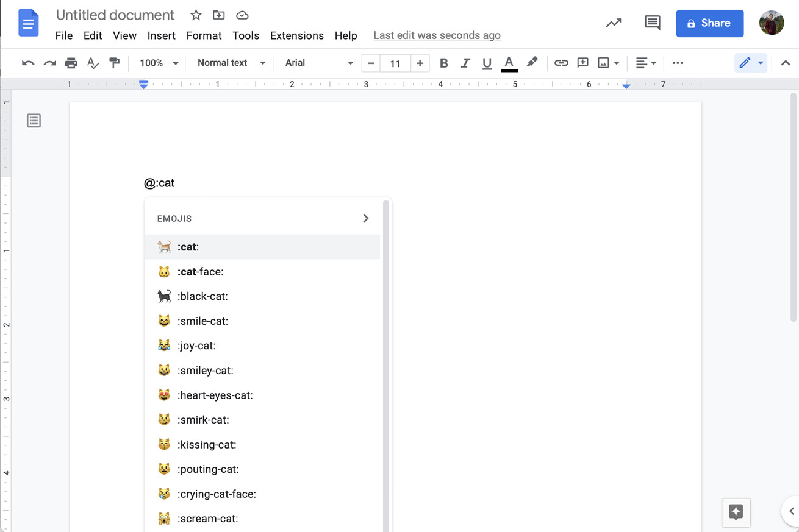The image size is (799, 532).
Task: Open the highlight color picker
Action: (532, 63)
